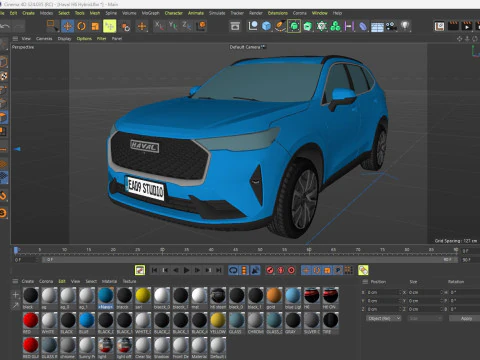Click frame 50 on the timeline ruler
Viewport: 480px width, 360px height.
coord(260,250)
